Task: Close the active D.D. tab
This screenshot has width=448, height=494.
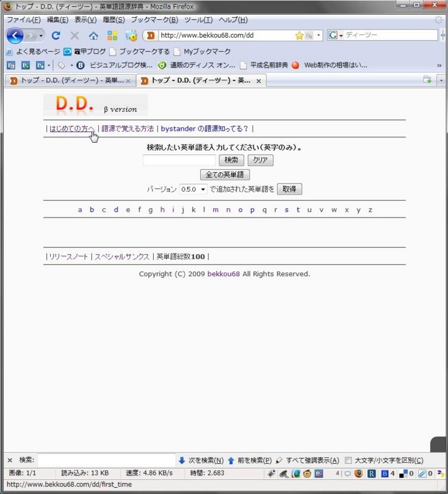Action: 258,82
